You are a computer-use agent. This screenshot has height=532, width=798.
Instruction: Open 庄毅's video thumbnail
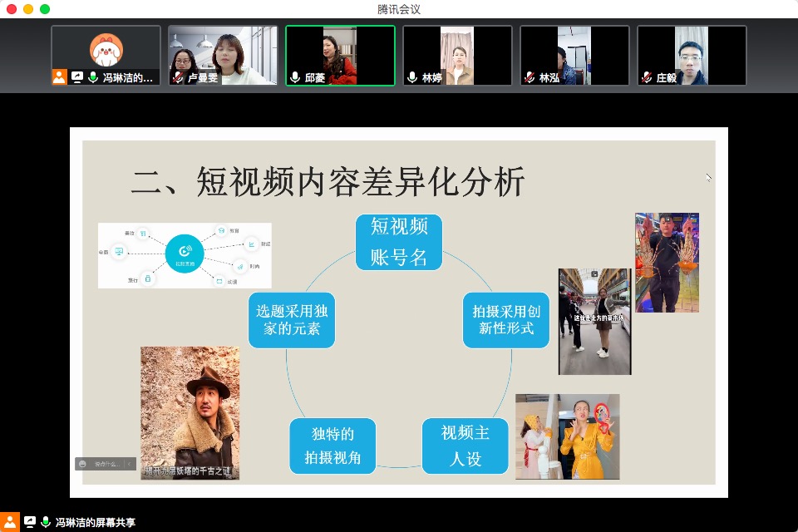click(x=692, y=55)
